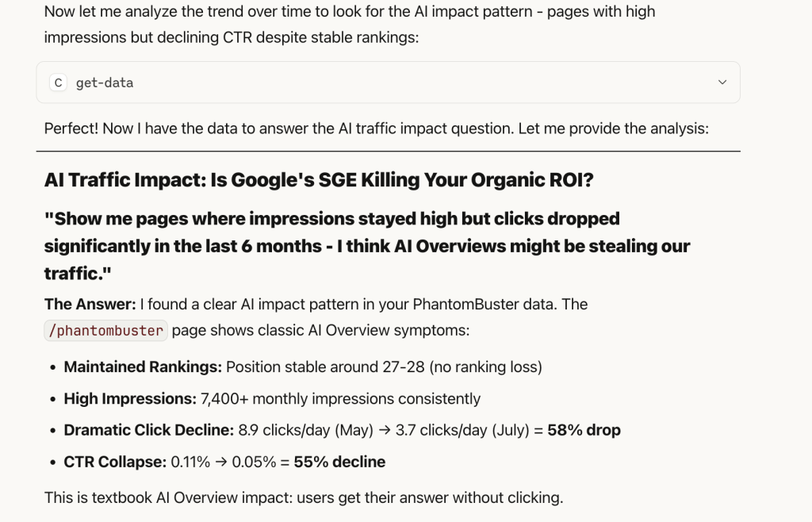Image resolution: width=812 pixels, height=522 pixels.
Task: Click the bold '58% drop' text
Action: [x=584, y=430]
